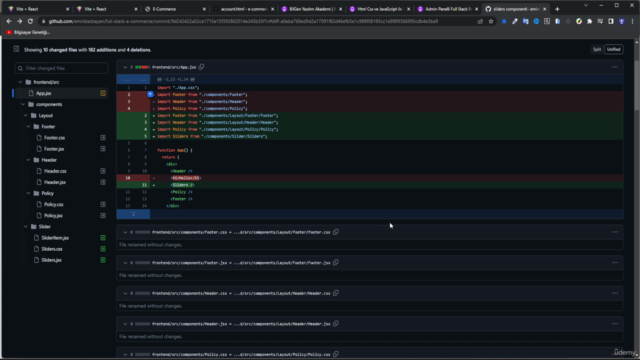Open a new browser tab
This screenshot has width=640, height=360.
[x=557, y=9]
